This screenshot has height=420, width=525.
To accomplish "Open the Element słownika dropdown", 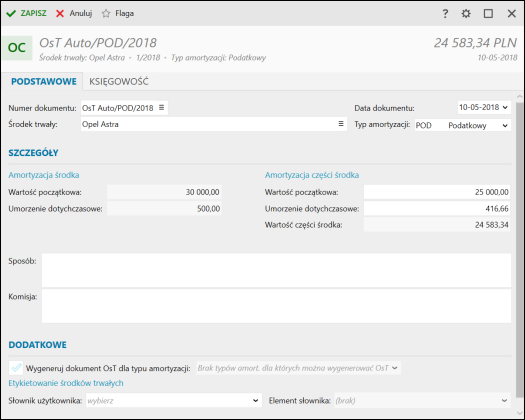I will click(x=504, y=401).
